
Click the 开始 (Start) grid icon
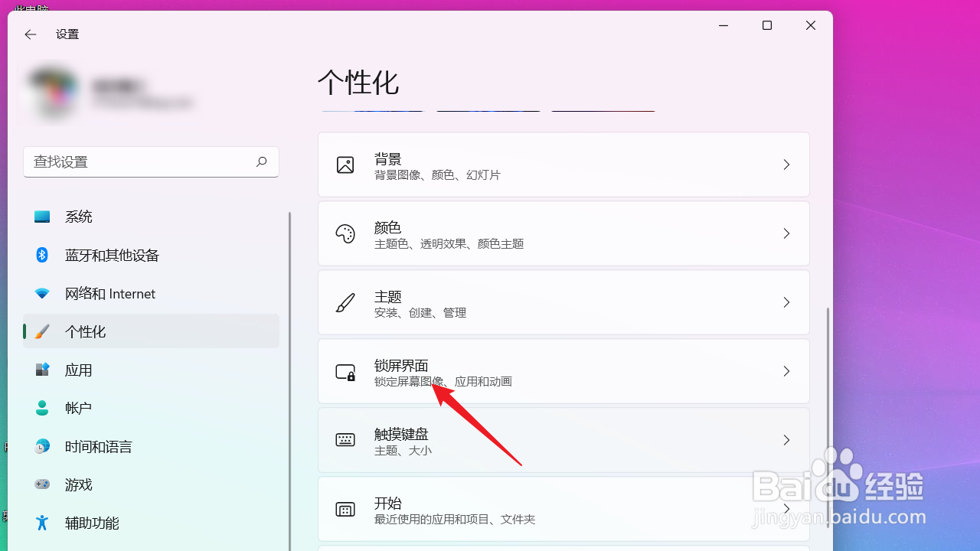[x=345, y=508]
